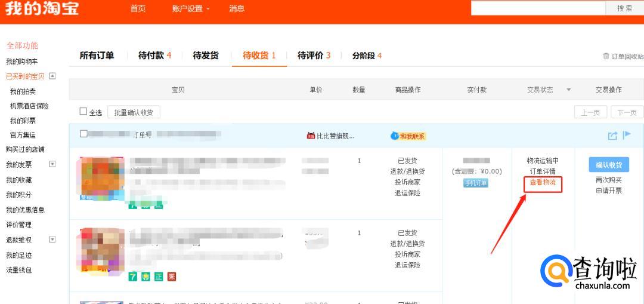Click inside the top search input field
Image resolution: width=644 pixels, height=304 pixels.
tap(538, 8)
